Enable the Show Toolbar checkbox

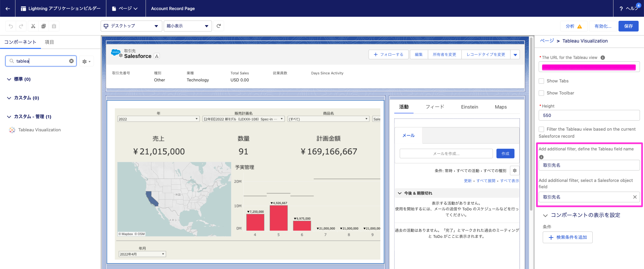point(541,93)
